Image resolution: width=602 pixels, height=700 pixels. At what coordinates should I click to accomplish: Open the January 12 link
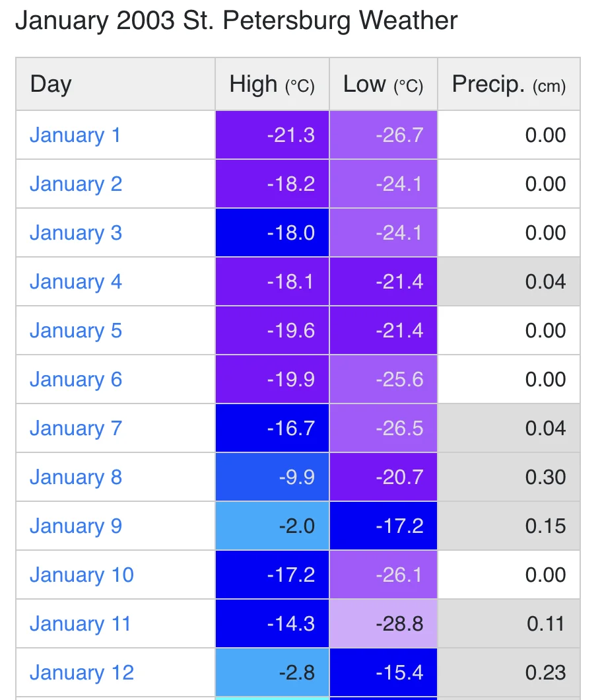coord(82,673)
